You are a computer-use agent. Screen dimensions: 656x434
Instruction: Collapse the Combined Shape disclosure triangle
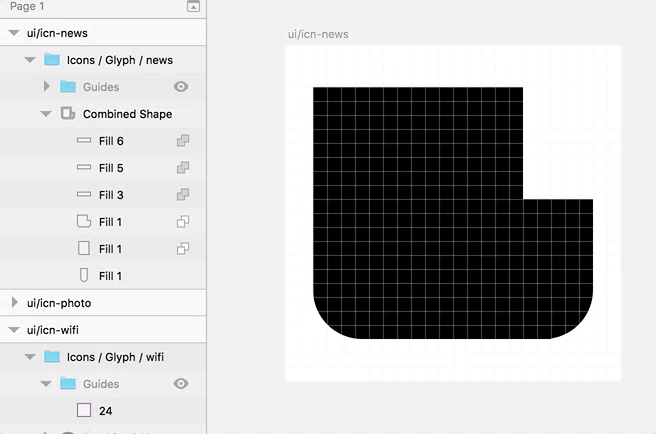click(46, 114)
